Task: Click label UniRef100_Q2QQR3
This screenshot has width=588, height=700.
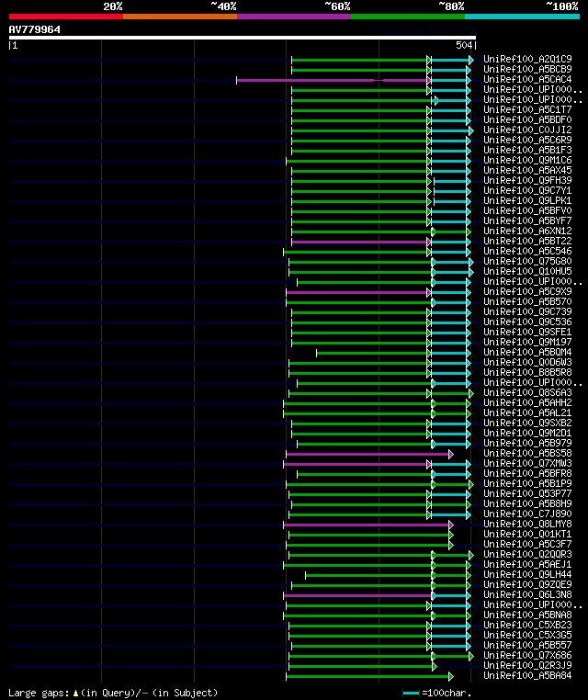Action: click(527, 555)
